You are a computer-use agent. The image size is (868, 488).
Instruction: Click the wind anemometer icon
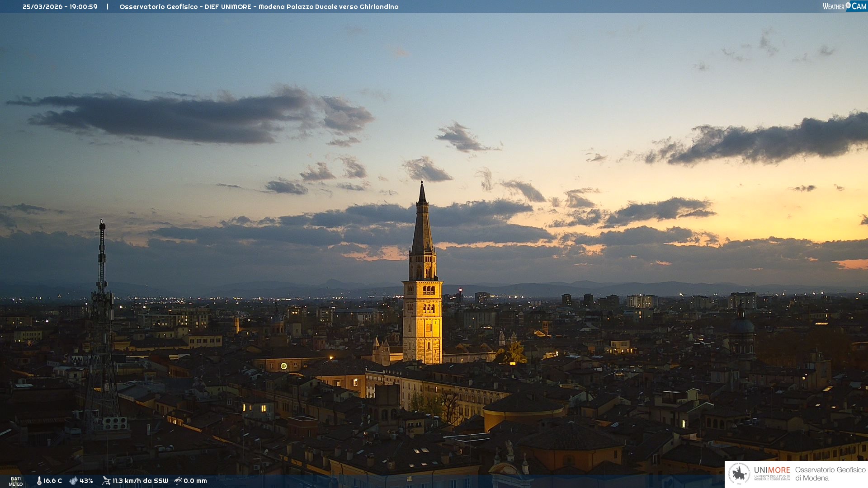pyautogui.click(x=106, y=481)
